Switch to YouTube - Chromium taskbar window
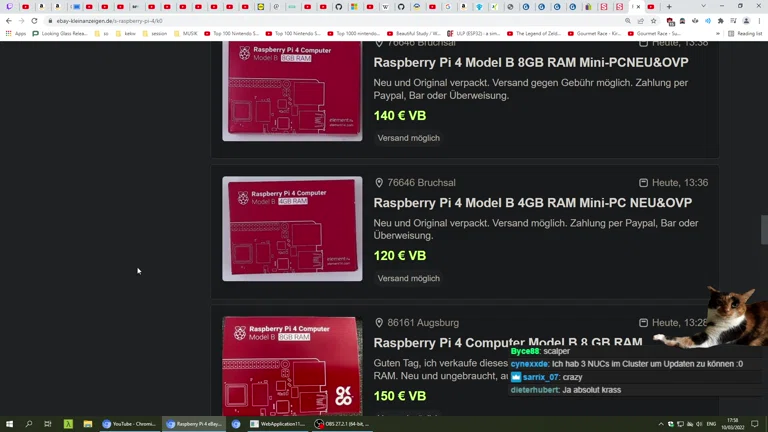 coord(129,424)
